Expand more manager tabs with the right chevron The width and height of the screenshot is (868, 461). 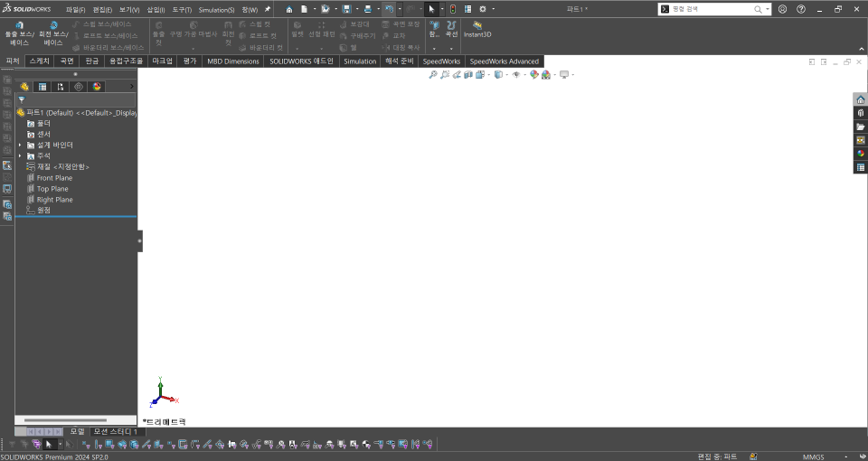pos(131,87)
